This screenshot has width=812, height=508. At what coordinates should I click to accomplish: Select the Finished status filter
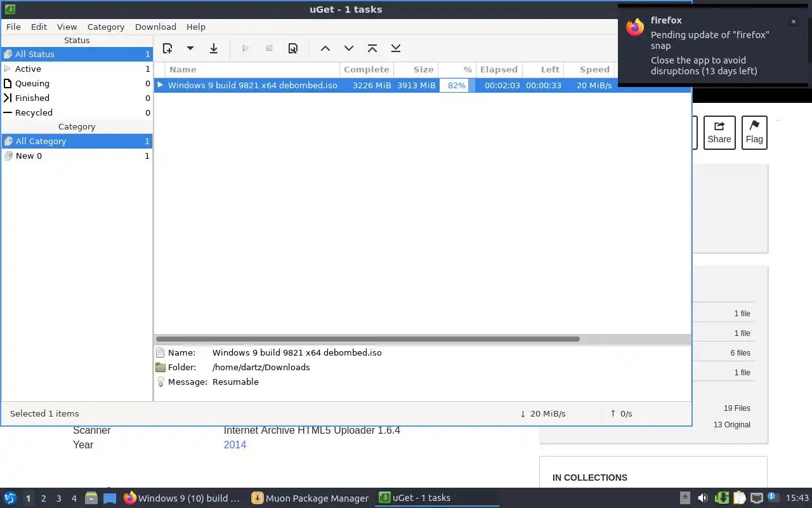click(x=77, y=98)
